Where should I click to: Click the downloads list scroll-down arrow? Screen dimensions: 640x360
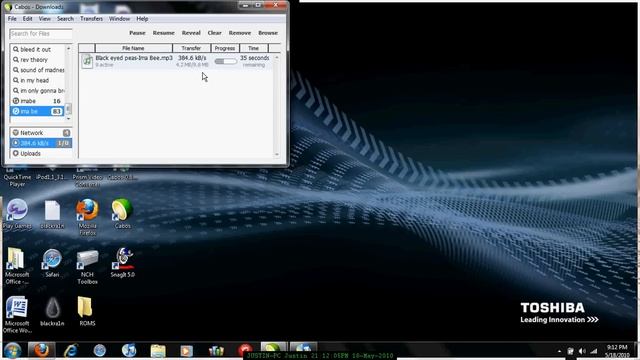click(x=277, y=154)
